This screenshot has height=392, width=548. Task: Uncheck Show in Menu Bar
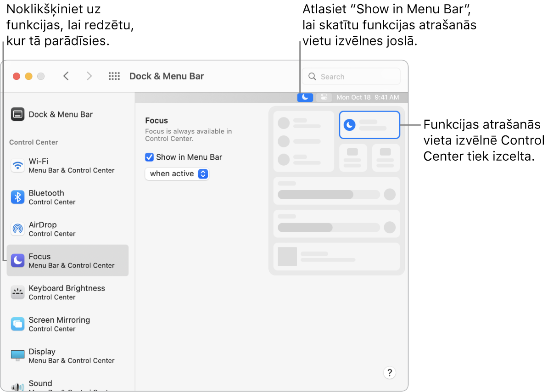click(149, 157)
